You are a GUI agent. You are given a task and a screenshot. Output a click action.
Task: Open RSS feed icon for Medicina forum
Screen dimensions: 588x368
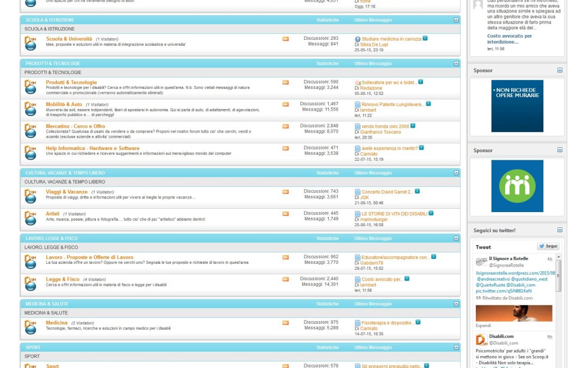(285, 323)
